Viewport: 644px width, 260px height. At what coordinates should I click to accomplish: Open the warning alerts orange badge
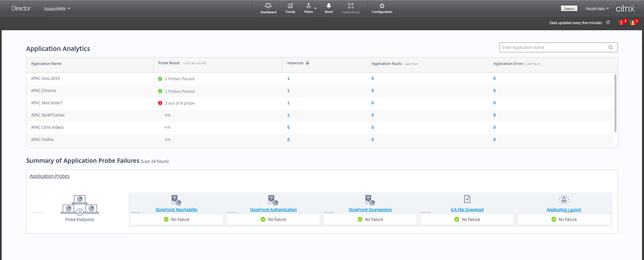tap(633, 23)
